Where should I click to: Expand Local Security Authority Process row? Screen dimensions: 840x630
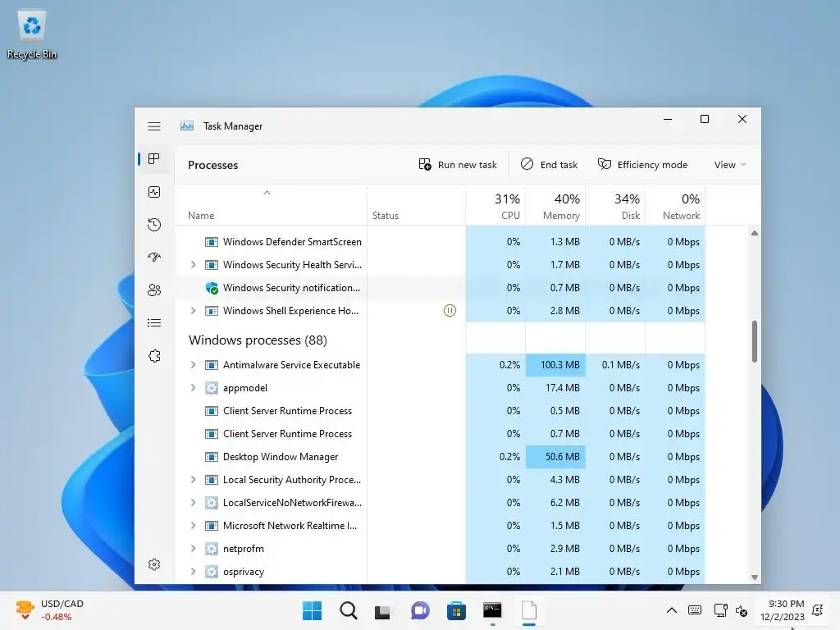tap(193, 480)
